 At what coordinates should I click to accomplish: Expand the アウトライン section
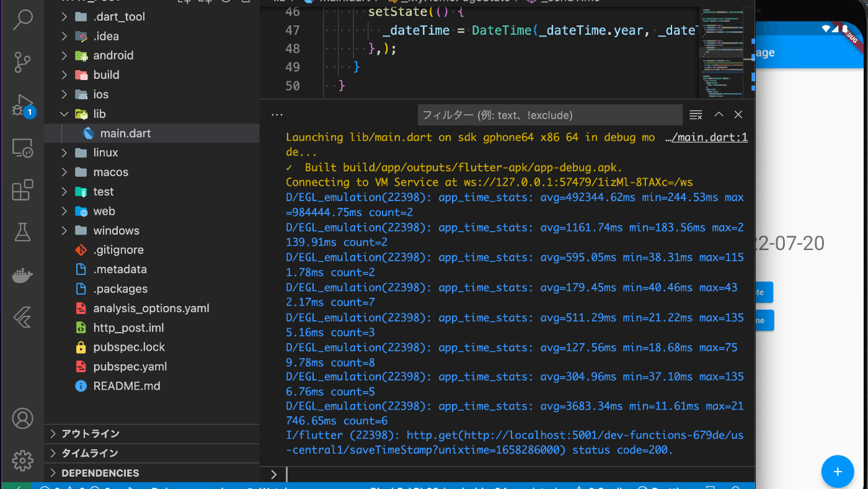152,434
